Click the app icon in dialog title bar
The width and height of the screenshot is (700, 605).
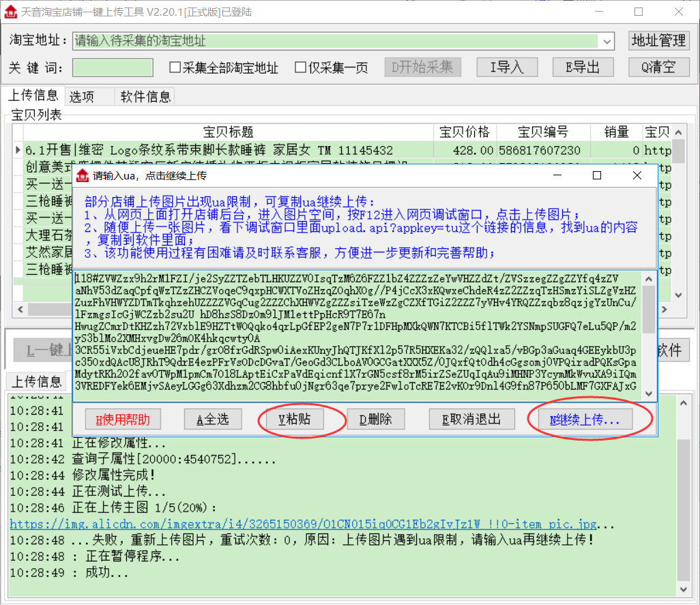82,175
